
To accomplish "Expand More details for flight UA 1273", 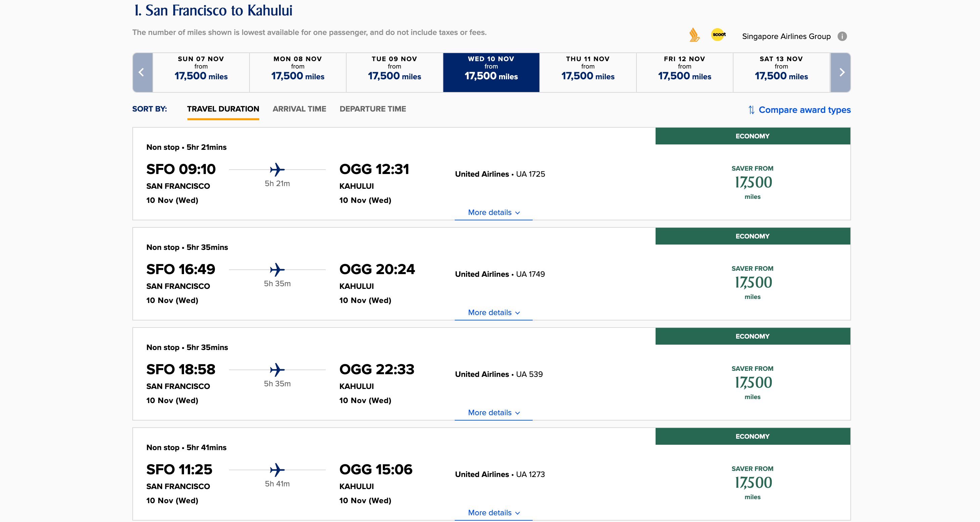I will pyautogui.click(x=493, y=513).
